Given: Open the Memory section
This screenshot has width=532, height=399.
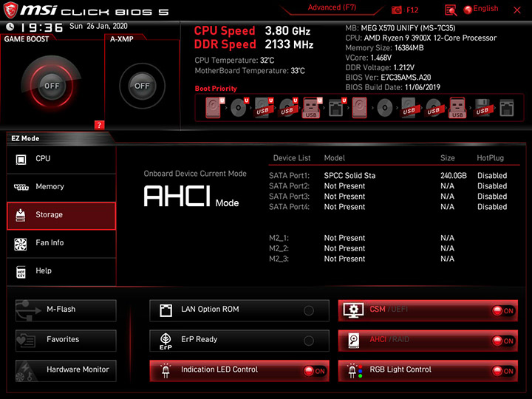Looking at the screenshot, I should (x=61, y=187).
